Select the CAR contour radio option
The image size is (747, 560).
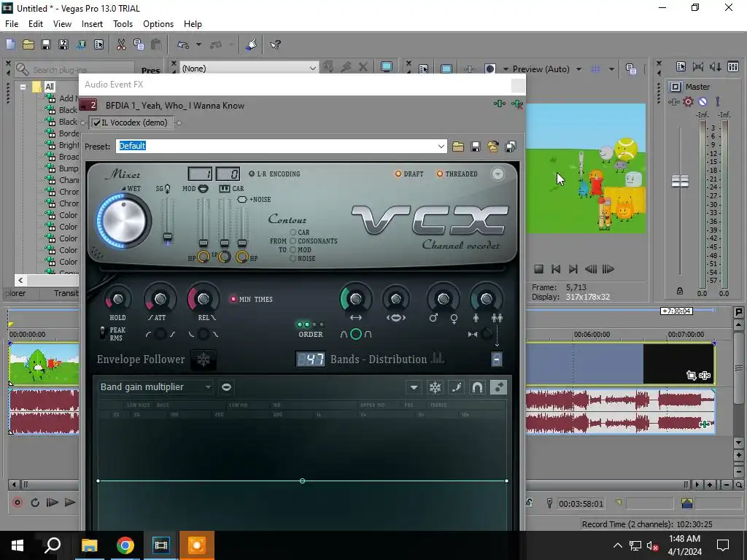[293, 233]
